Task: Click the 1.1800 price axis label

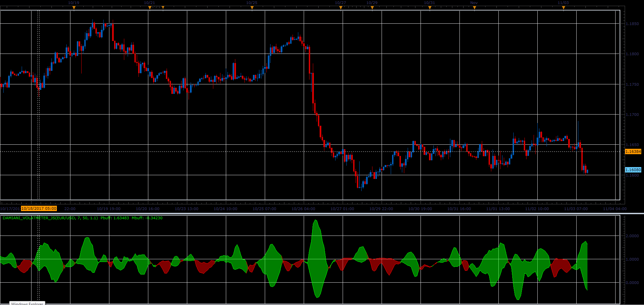Action: pyautogui.click(x=632, y=54)
